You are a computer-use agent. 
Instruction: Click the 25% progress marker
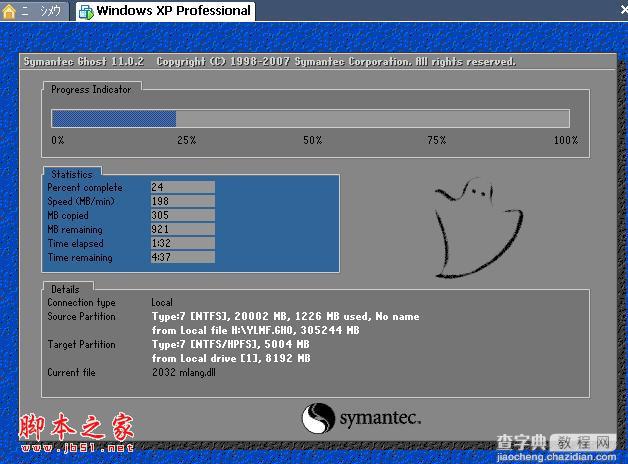coord(187,140)
